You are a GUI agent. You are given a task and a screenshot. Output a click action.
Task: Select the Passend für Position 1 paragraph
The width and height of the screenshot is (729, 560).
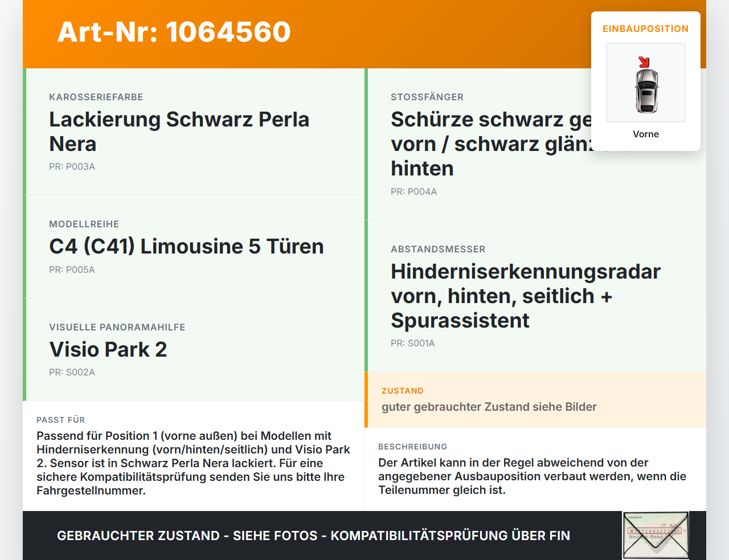pos(194,463)
